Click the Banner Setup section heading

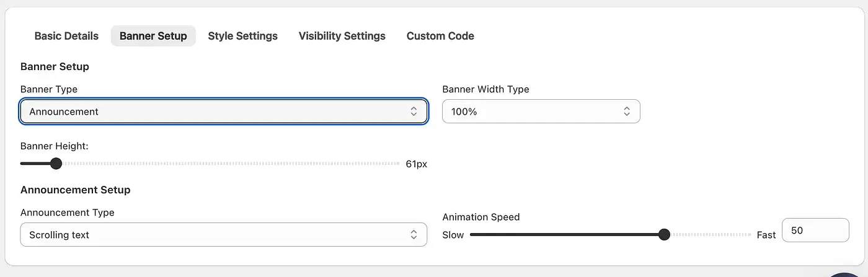pos(55,66)
